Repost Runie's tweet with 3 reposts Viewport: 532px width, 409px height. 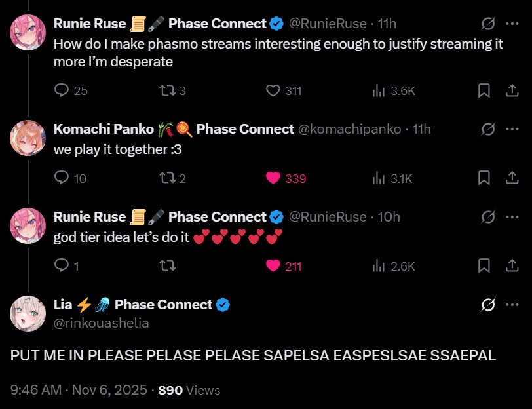[x=172, y=90]
